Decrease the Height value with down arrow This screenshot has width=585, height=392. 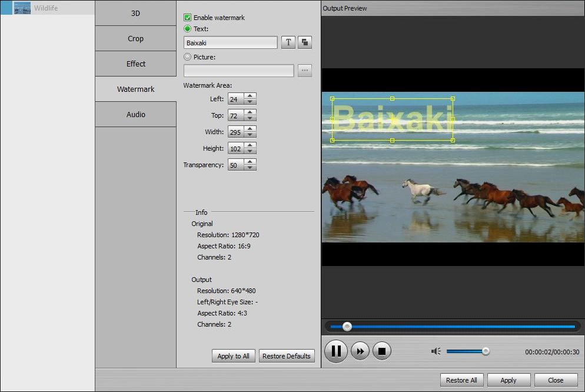click(x=250, y=151)
